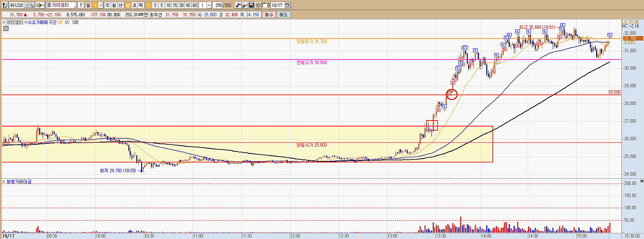Open the leftmost toolbar icon beside the stock code
Viewport: 644px width, 239px height.
[5, 5]
